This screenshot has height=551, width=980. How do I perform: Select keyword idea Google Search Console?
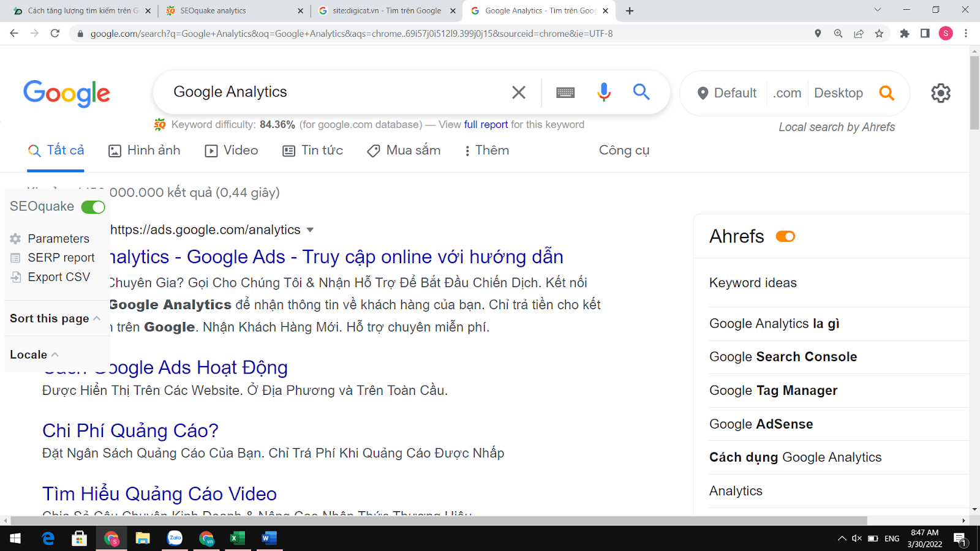[783, 357]
